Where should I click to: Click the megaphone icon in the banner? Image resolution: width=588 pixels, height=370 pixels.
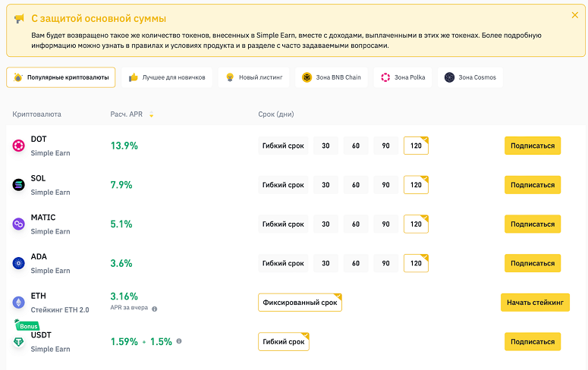tap(19, 18)
